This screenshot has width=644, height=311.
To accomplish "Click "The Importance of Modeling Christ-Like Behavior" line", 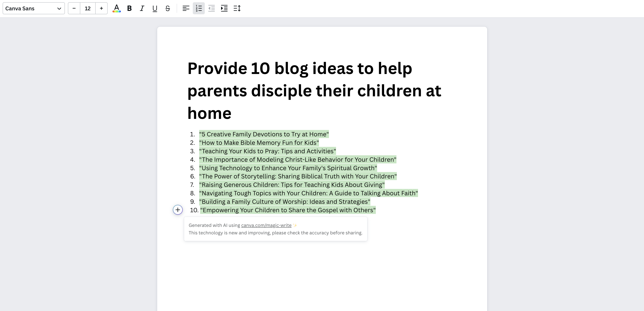I will [x=298, y=159].
